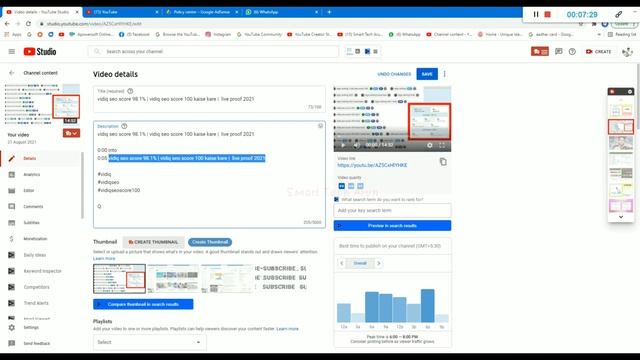Image resolution: width=640 pixels, height=360 pixels.
Task: Open help icon next to Title field
Action: click(x=130, y=91)
